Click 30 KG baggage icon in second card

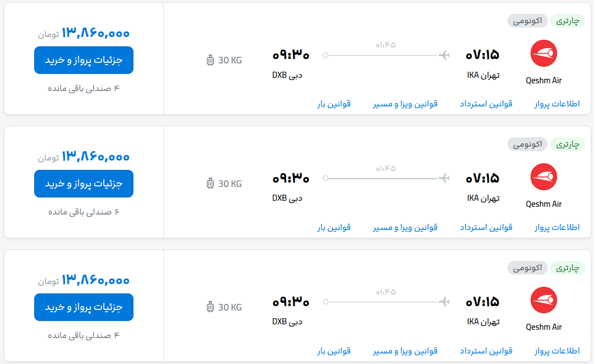tap(210, 184)
